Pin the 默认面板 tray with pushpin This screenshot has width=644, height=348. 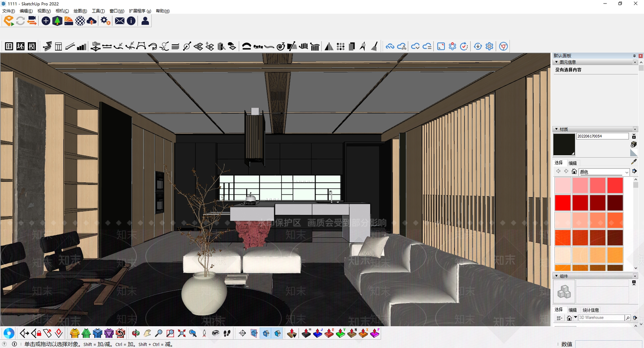(634, 56)
